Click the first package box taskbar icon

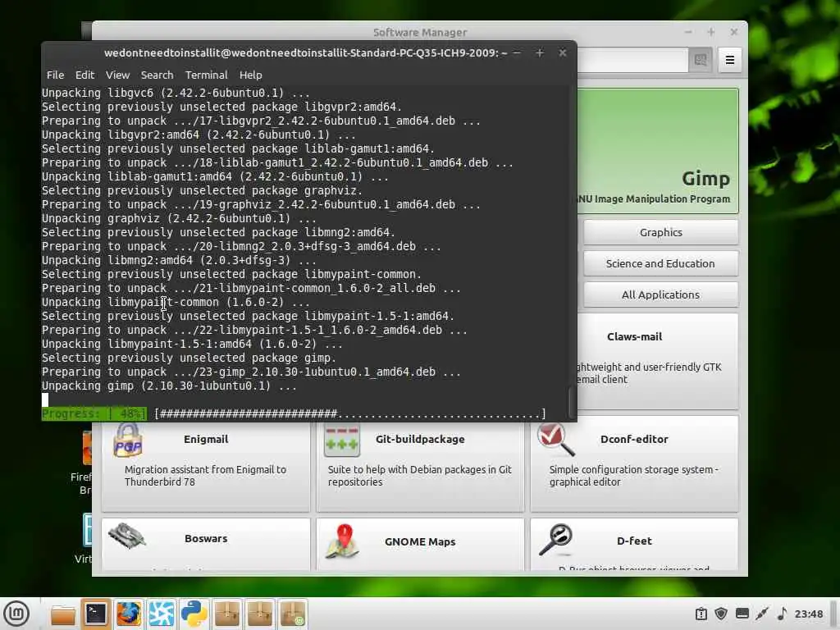pos(226,614)
